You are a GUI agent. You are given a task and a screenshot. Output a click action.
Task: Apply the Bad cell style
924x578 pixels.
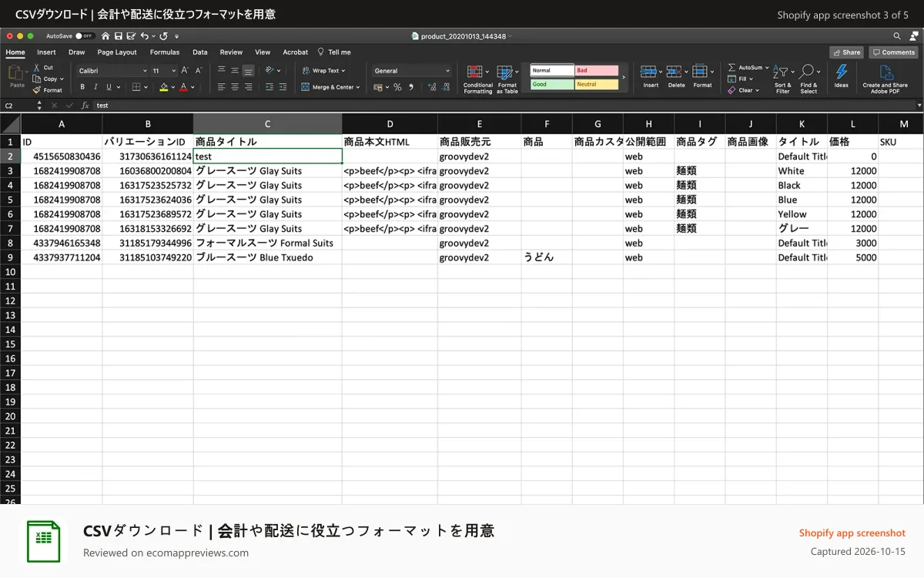tap(597, 70)
